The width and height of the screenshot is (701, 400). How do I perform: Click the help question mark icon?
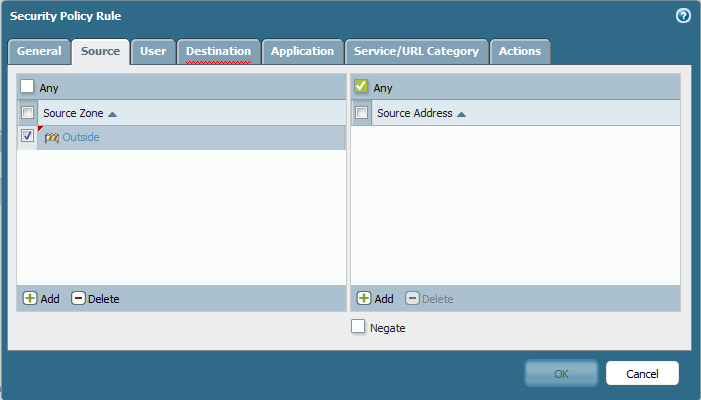tap(683, 16)
